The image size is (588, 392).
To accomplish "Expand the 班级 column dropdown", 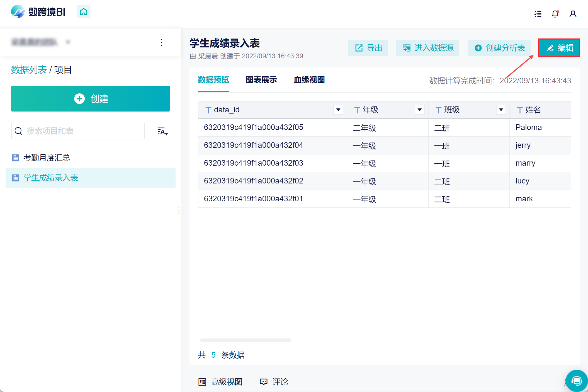I will coord(501,110).
